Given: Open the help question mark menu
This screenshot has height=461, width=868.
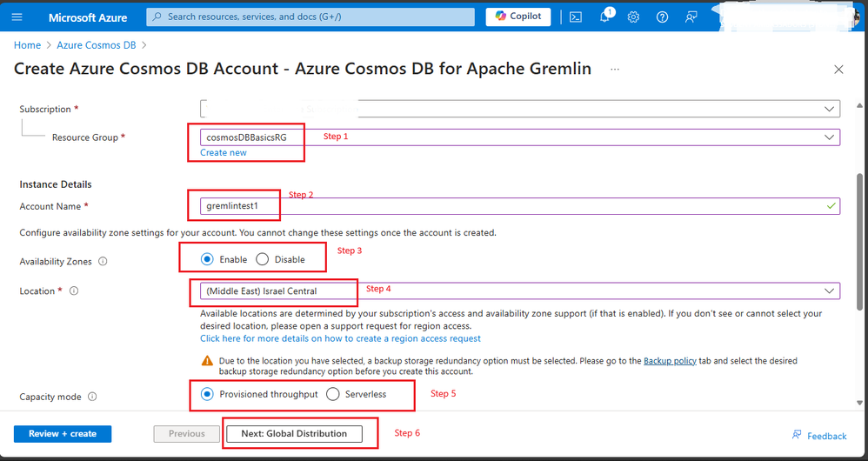Looking at the screenshot, I should click(662, 17).
